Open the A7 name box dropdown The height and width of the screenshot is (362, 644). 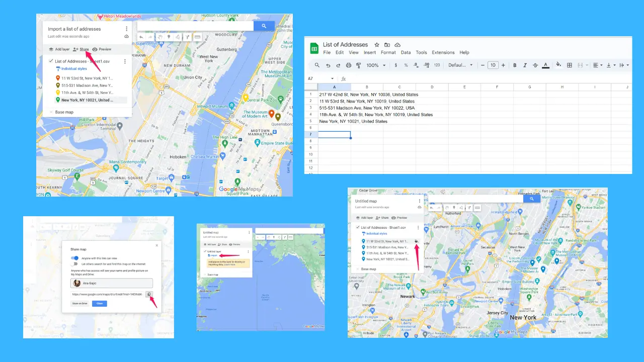[x=332, y=78]
